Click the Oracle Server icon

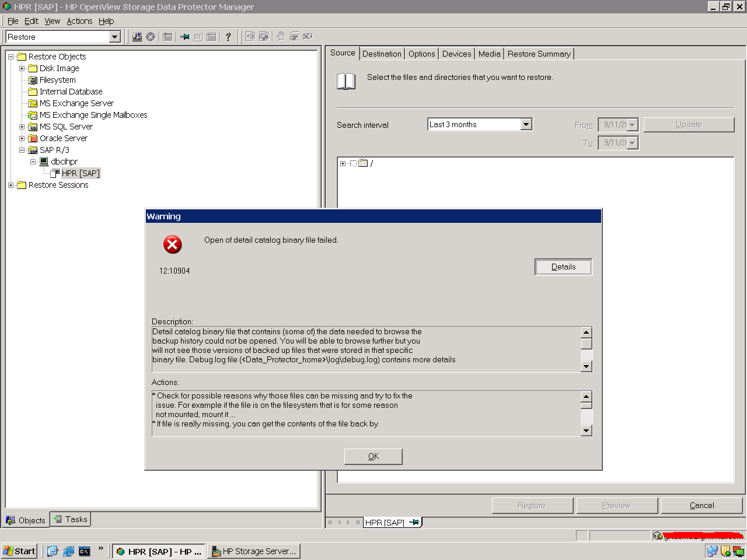click(33, 138)
